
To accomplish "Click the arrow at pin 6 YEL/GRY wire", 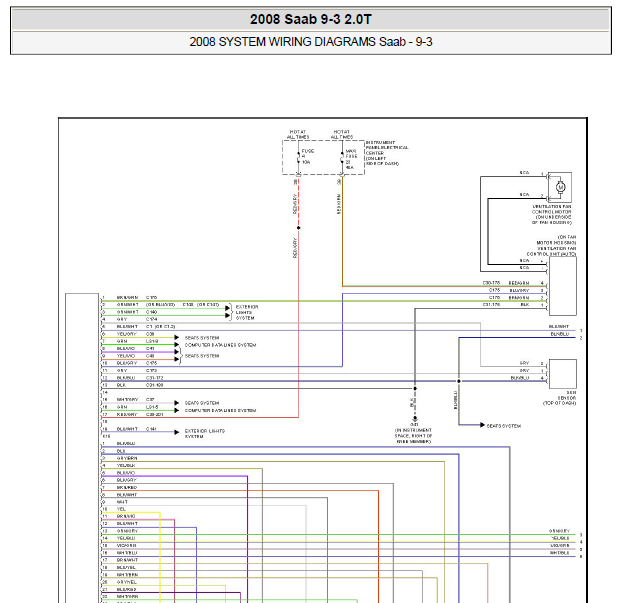I will coord(176,337).
